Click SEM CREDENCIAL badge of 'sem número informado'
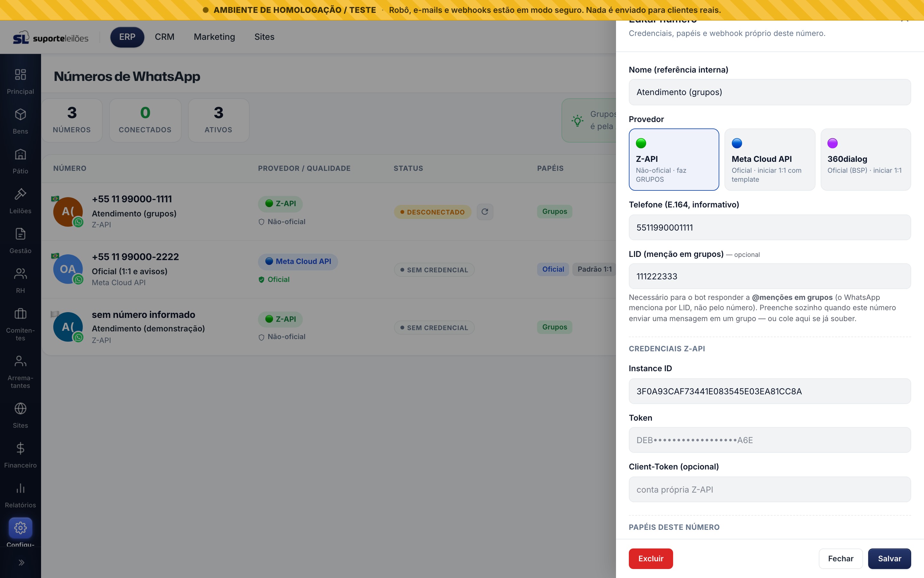 (434, 328)
